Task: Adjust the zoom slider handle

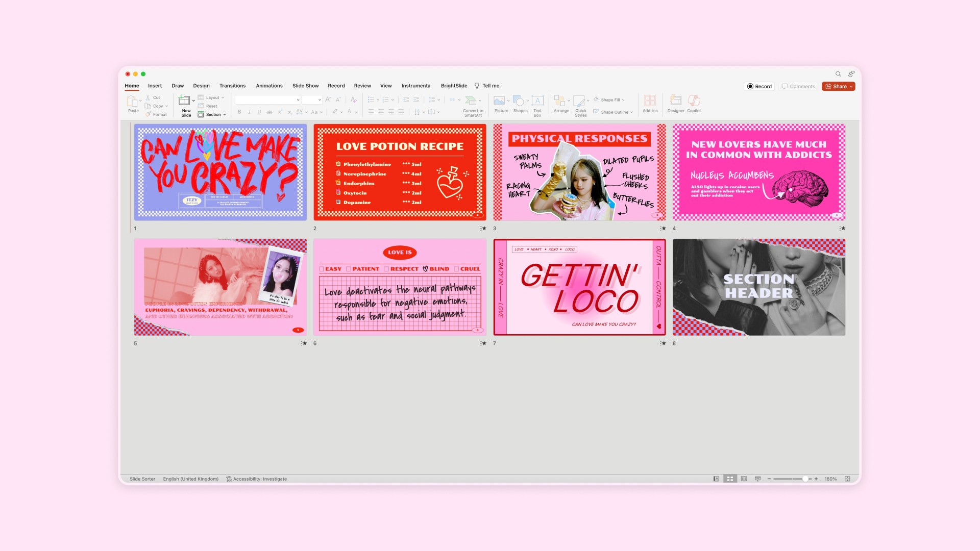Action: click(805, 479)
